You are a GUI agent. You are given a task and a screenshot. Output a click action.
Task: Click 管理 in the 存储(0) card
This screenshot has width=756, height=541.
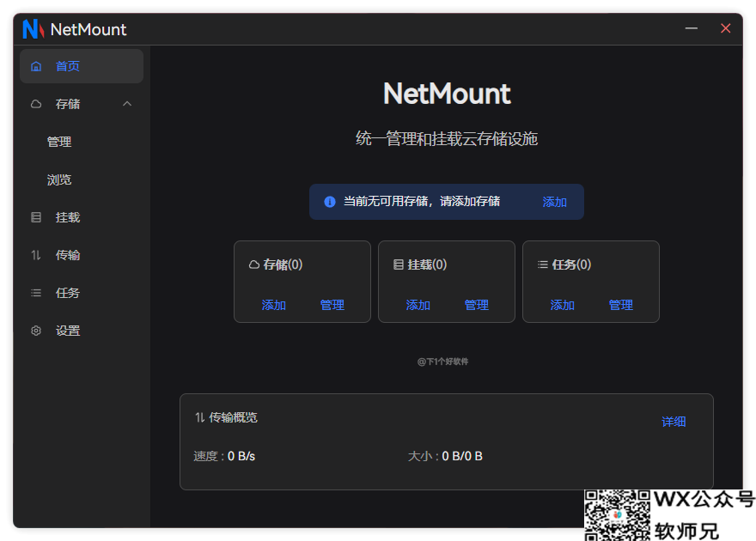pos(332,305)
